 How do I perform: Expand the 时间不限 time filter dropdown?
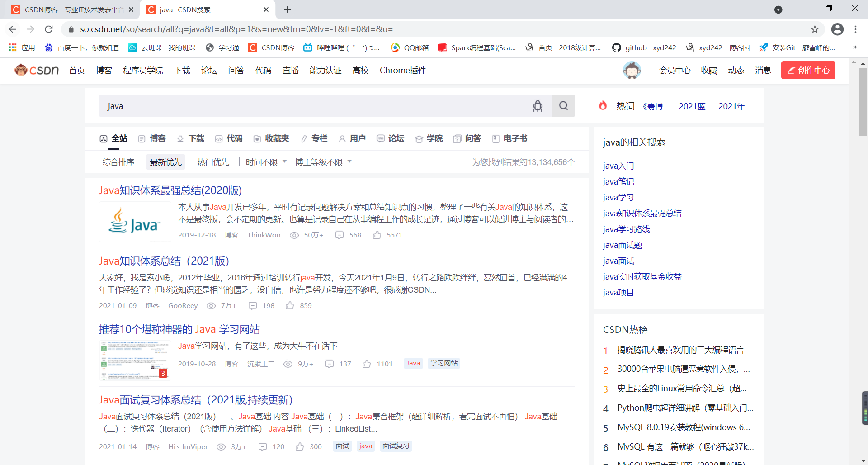coord(266,162)
